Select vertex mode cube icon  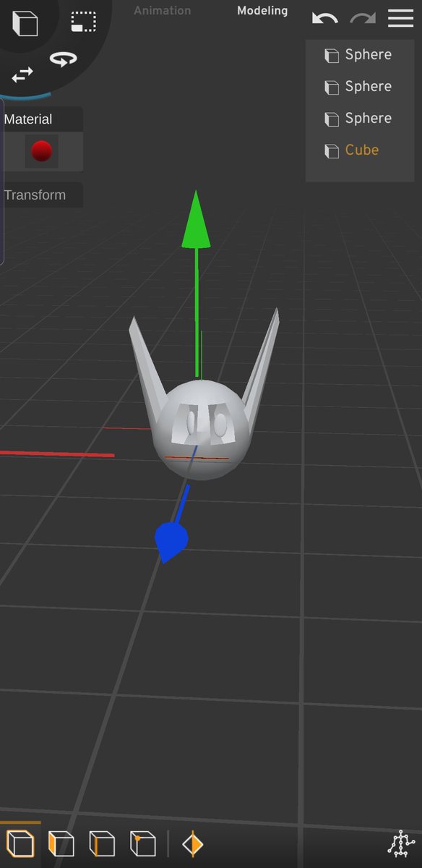click(x=143, y=844)
